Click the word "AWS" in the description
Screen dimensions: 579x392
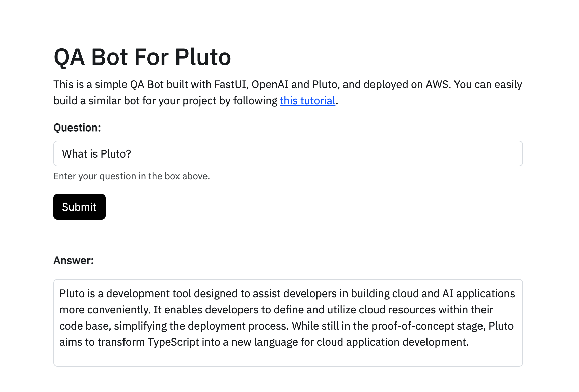tap(438, 84)
